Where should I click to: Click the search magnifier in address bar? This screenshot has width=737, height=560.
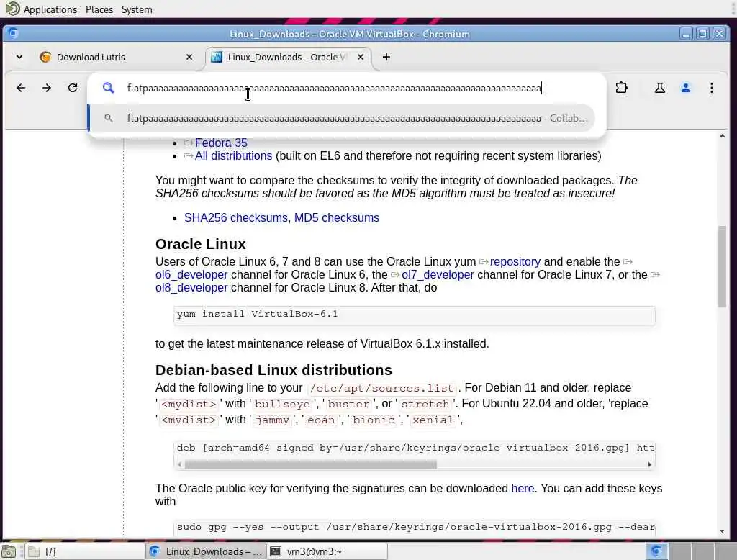[109, 88]
